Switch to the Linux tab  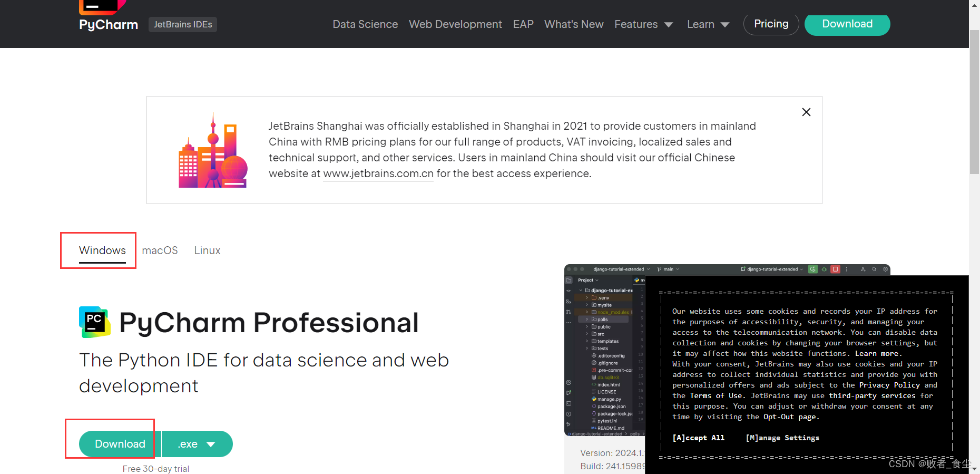207,250
